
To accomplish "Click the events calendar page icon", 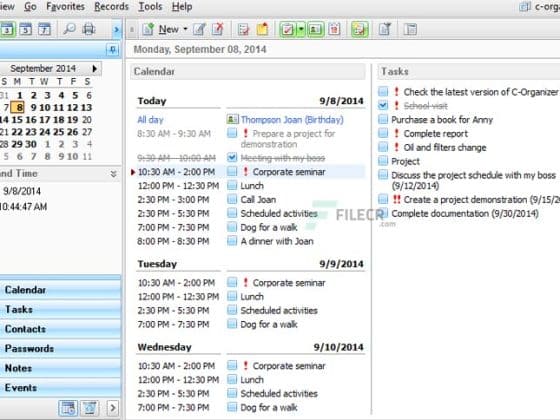I will (x=334, y=29).
